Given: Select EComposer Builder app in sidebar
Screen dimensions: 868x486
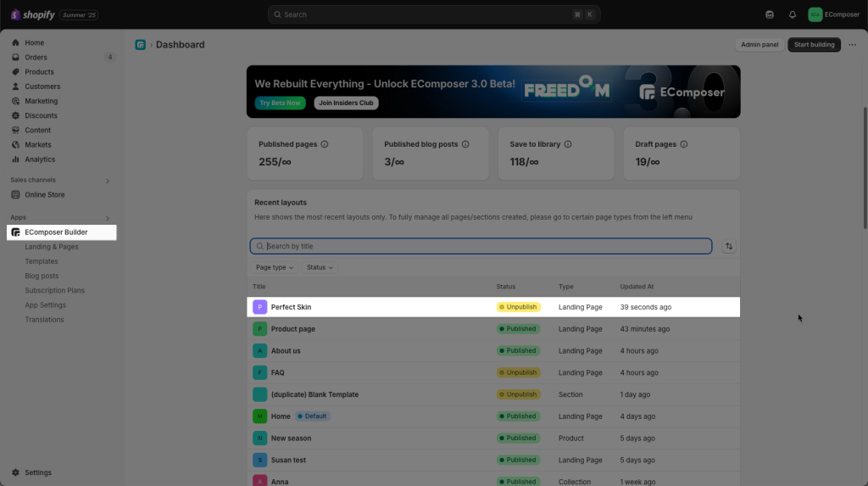Looking at the screenshot, I should (x=61, y=232).
